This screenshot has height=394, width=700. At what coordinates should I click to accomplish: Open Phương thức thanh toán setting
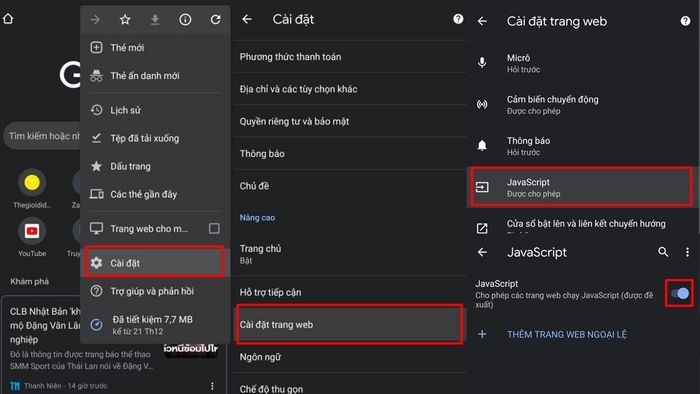coord(350,57)
